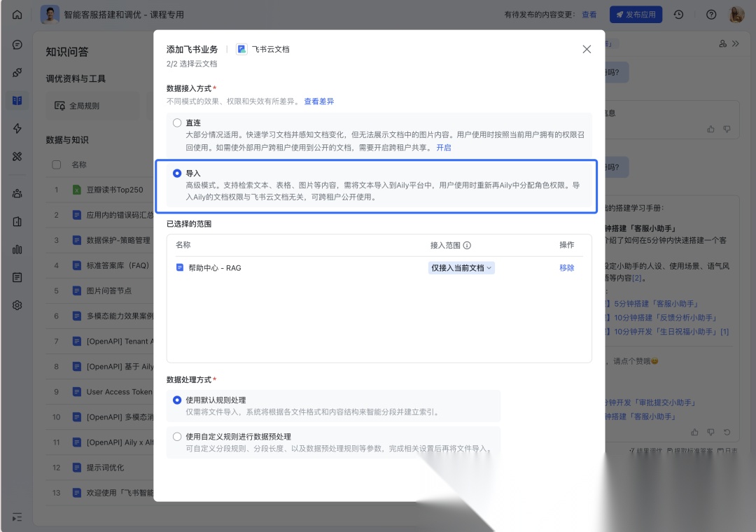Screen dimensions: 756x532
Task: Open the home icon in the sidebar
Action: point(17,15)
